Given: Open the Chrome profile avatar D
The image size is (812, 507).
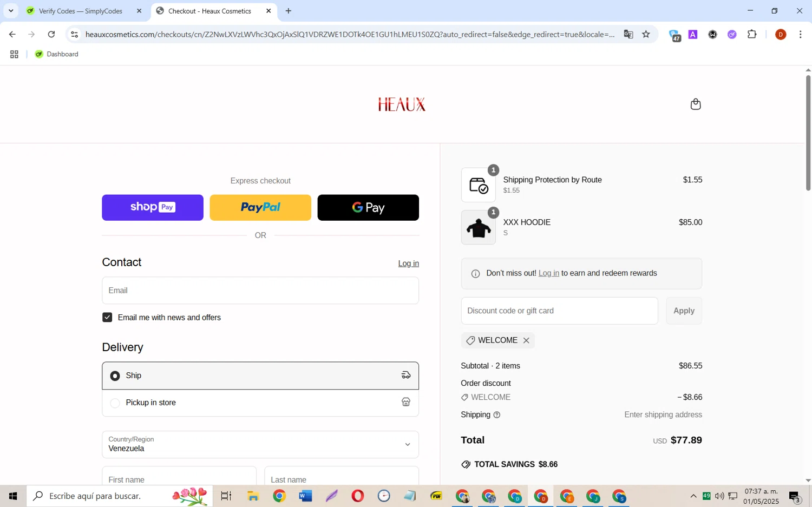Looking at the screenshot, I should click(x=781, y=35).
